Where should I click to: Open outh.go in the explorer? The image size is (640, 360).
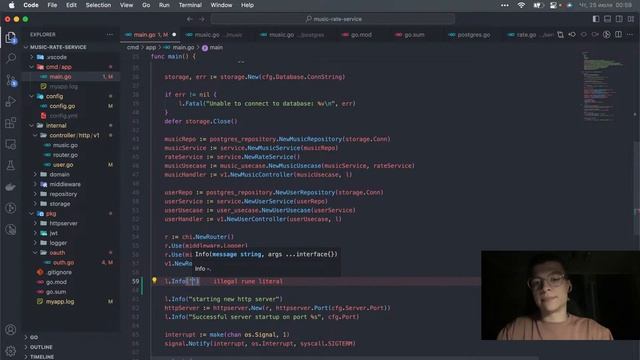point(63,262)
